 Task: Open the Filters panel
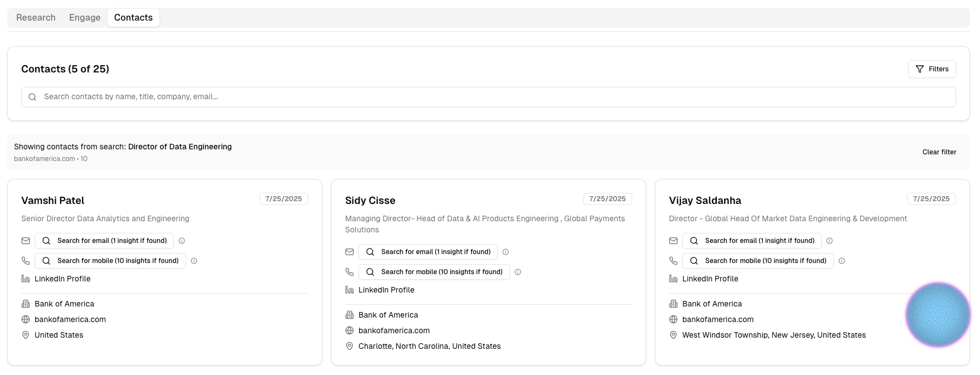coord(932,69)
